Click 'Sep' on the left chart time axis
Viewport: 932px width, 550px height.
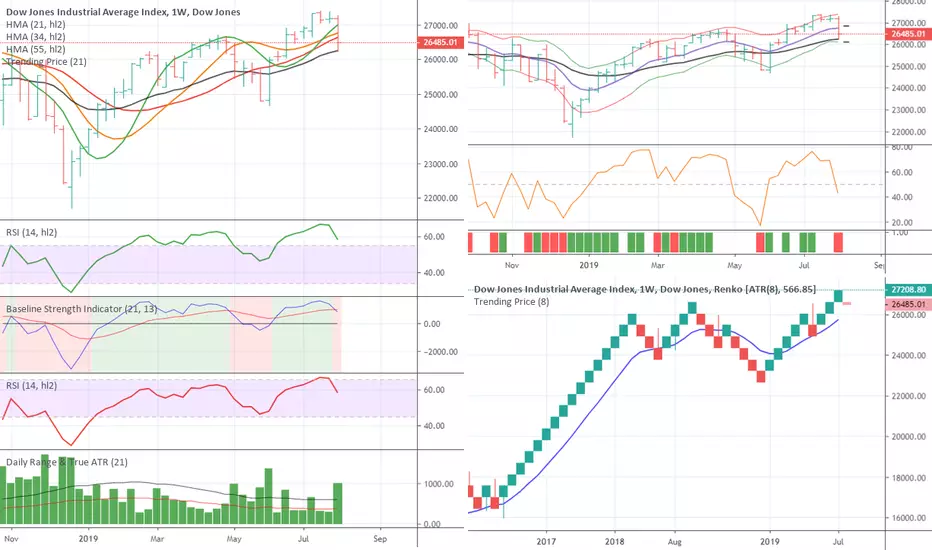(x=380, y=539)
